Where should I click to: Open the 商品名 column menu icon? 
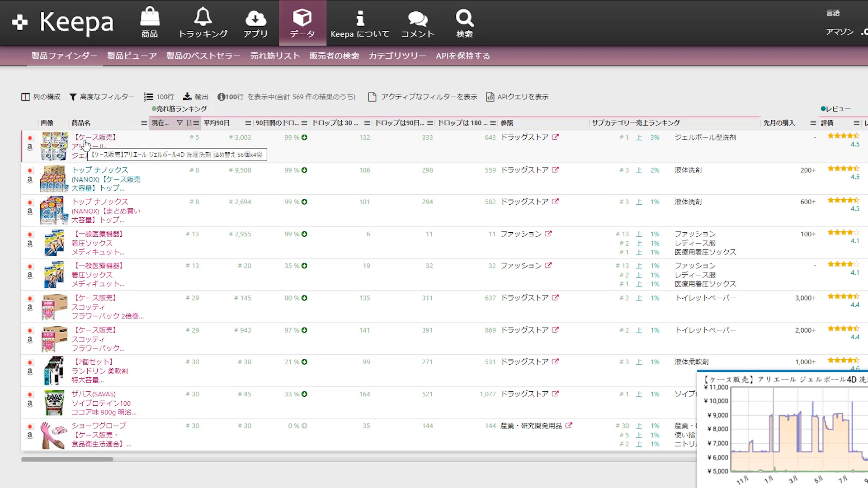click(144, 123)
